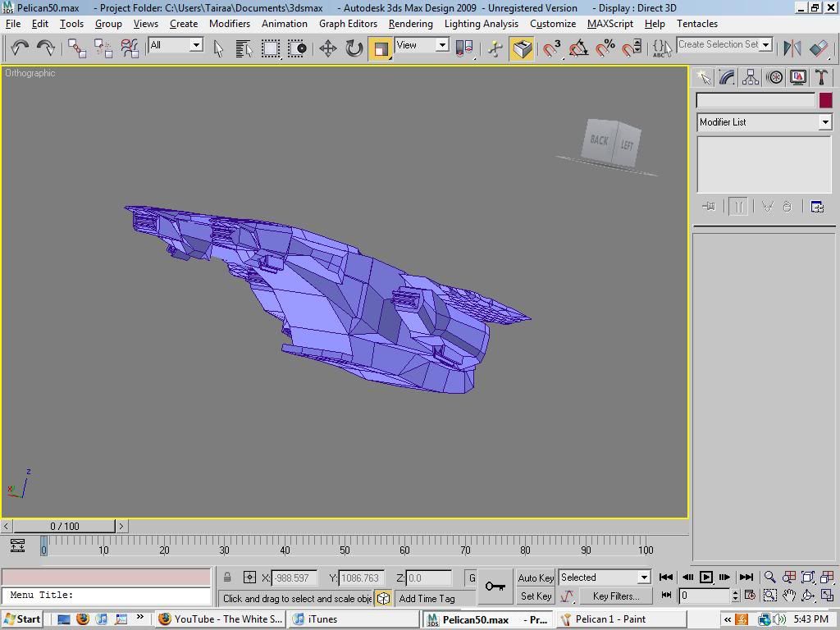Screen dimensions: 840x630
Task: Click Make Unique icon in modifier stack
Action: click(768, 207)
